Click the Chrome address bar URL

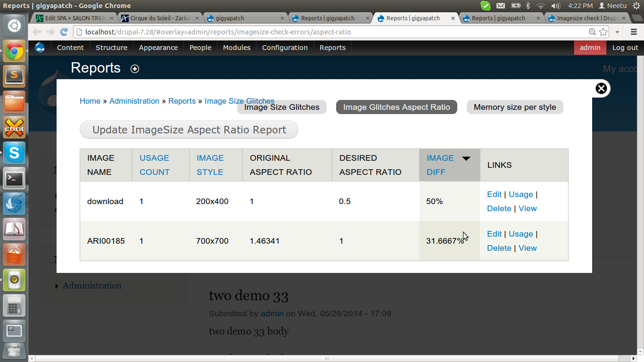coord(218,32)
